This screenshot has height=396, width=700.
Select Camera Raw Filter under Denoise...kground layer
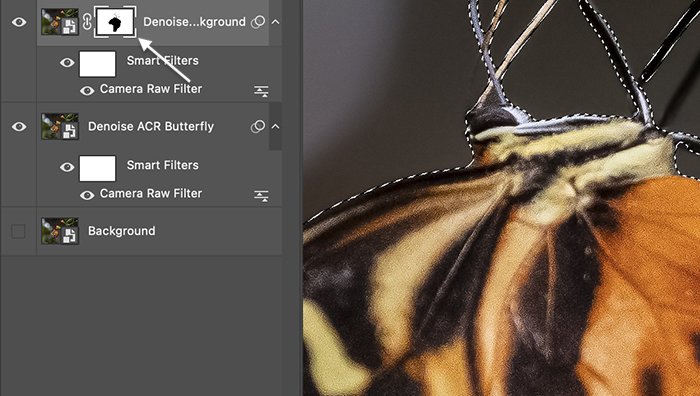pos(151,89)
